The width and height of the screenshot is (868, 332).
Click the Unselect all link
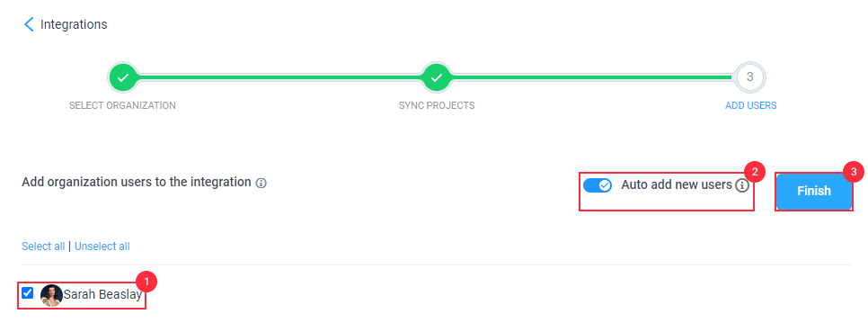(x=102, y=247)
